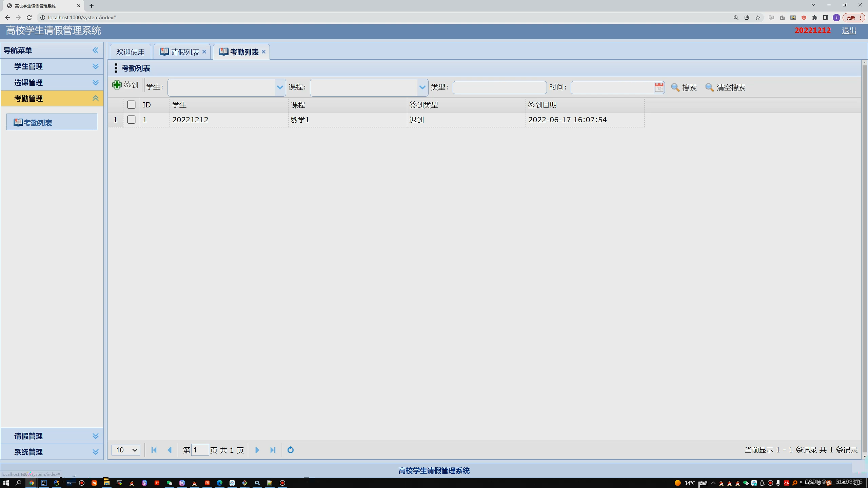
Task: Jump to the first page
Action: pos(154,450)
